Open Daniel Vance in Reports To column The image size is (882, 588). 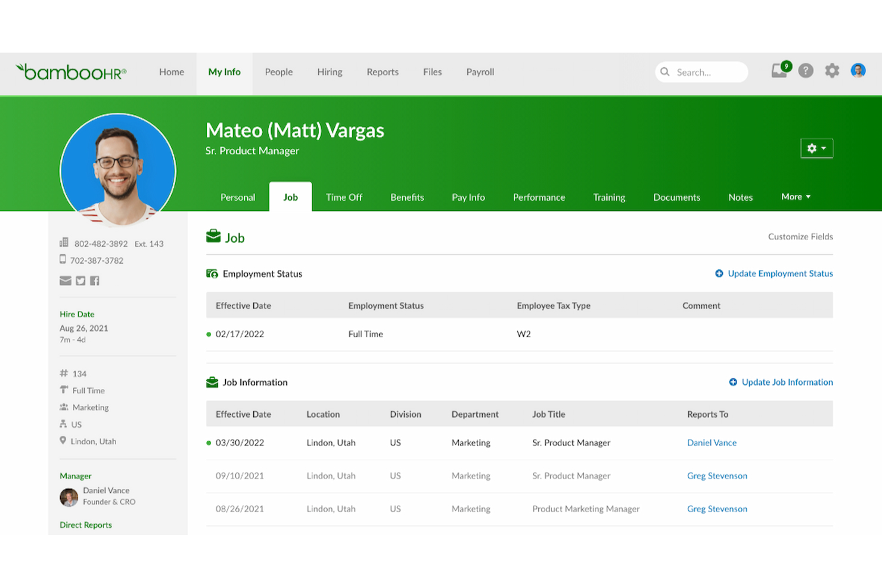[712, 443]
